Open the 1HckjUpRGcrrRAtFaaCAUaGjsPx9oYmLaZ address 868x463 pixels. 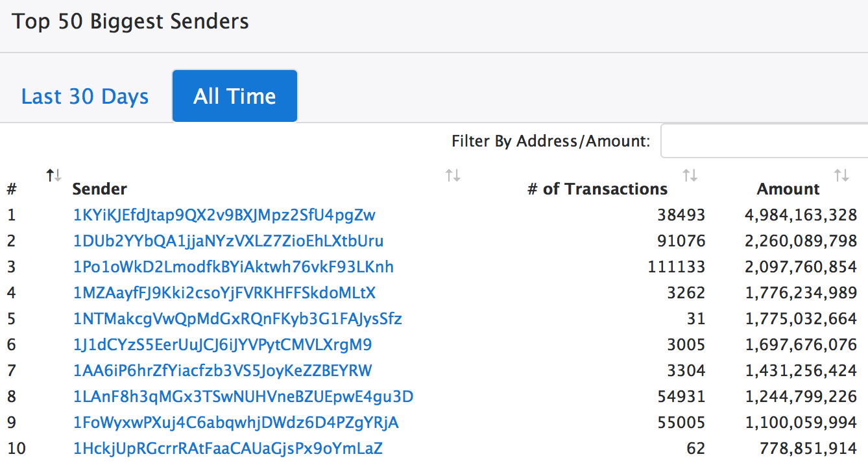click(x=228, y=449)
